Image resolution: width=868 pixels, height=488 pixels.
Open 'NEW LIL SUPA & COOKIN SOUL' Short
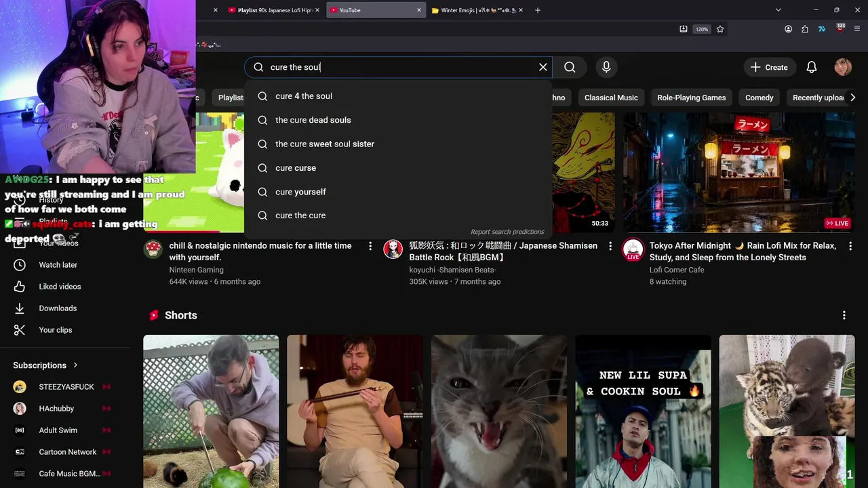point(643,411)
